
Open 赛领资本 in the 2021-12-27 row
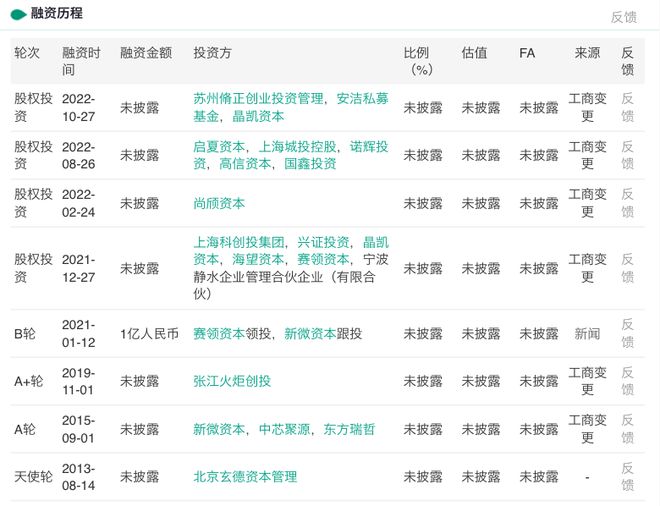(x=323, y=259)
